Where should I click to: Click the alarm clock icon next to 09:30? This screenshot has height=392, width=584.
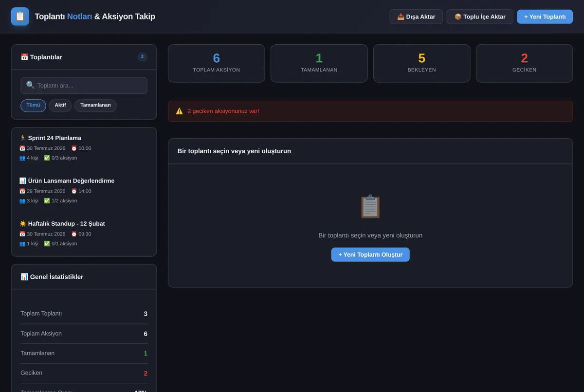coord(74,234)
